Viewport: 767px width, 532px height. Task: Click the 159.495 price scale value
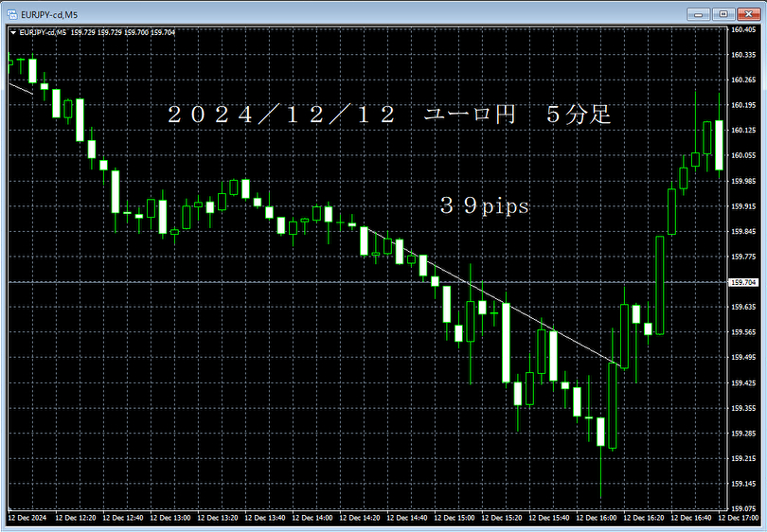pos(743,358)
